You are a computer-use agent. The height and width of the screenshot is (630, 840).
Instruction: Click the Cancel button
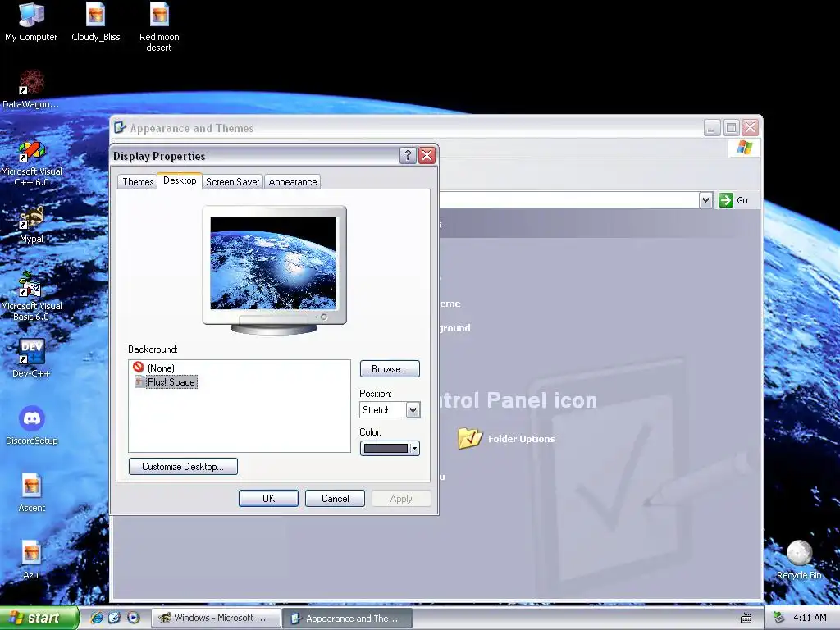click(335, 498)
